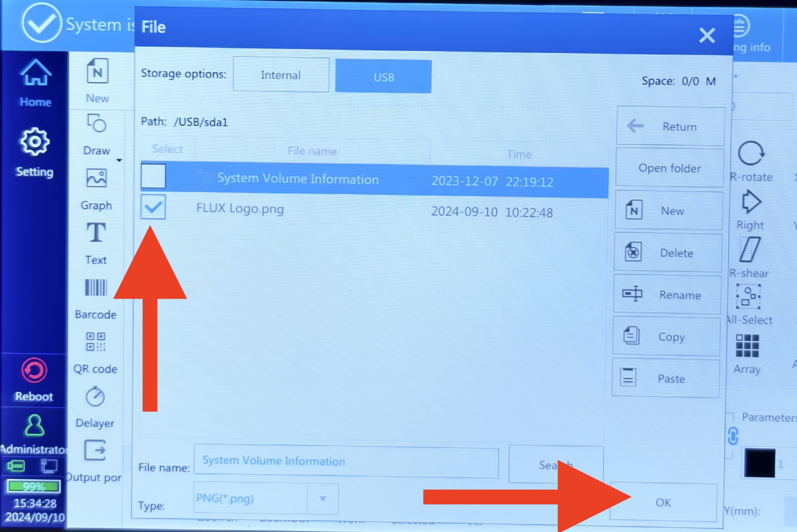
Task: Open the Graph image tool
Action: pyautogui.click(x=97, y=178)
